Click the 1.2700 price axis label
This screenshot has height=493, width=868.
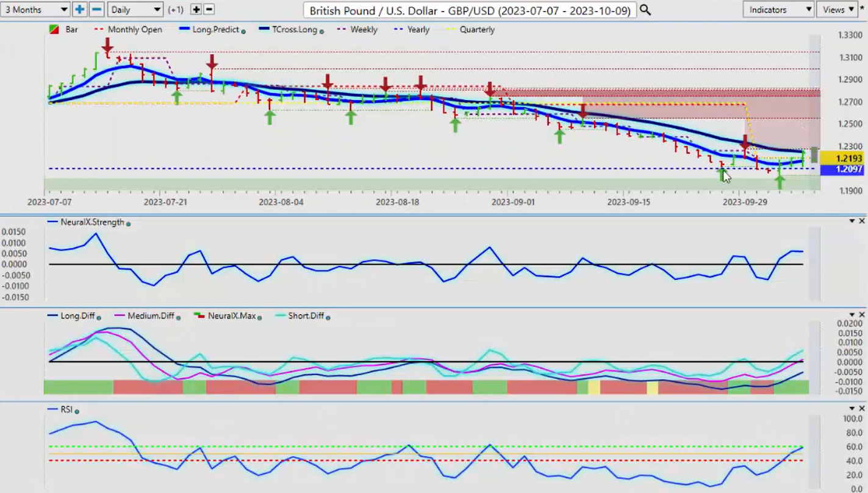point(850,102)
